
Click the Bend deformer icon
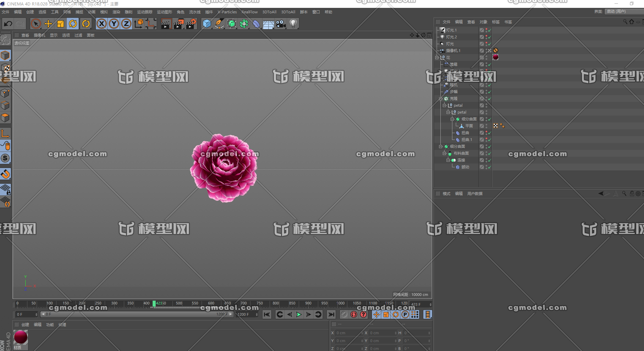pos(256,24)
